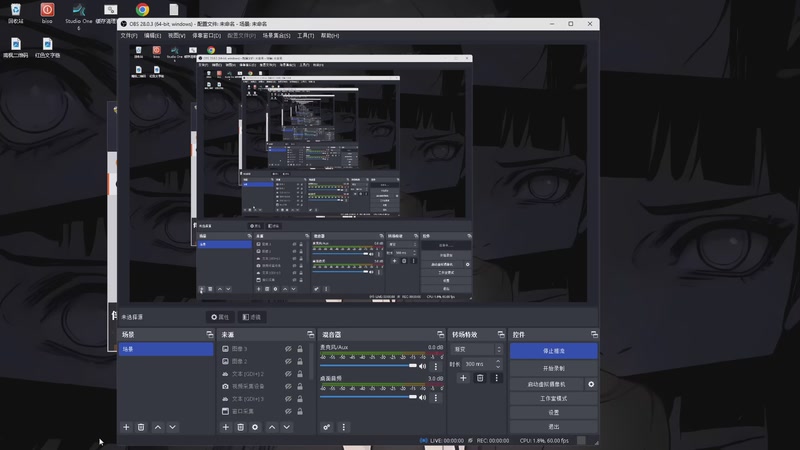Open source properties gear in Sources panel
The height and width of the screenshot is (450, 800).
click(x=255, y=427)
